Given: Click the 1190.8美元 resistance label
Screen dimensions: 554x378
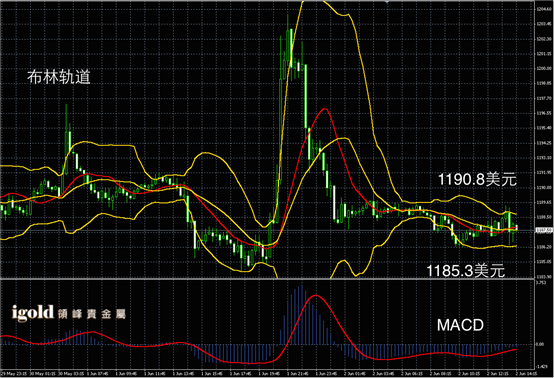Looking at the screenshot, I should 477,179.
